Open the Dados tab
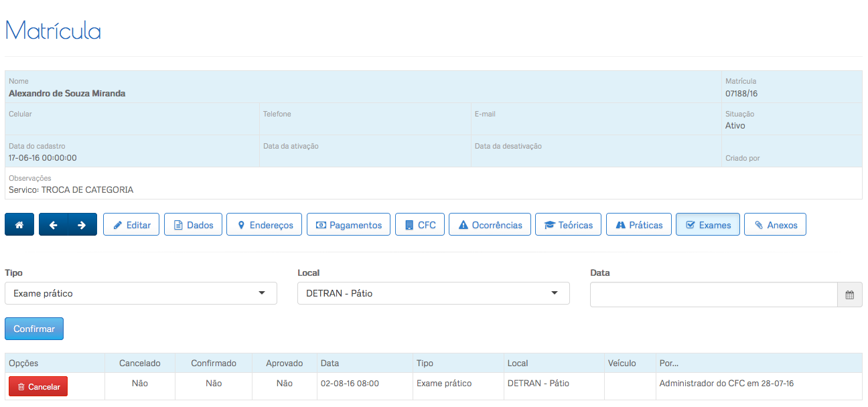Screen dimensions: 868x407 point(193,225)
